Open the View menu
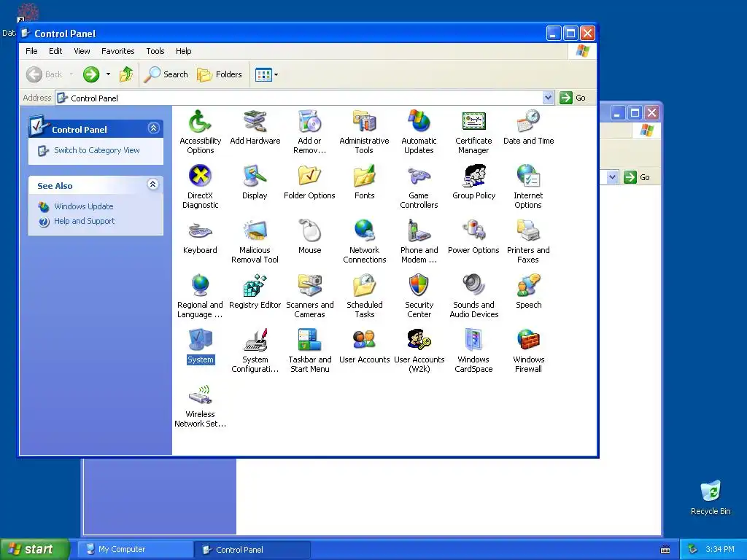747x560 pixels. [x=82, y=51]
